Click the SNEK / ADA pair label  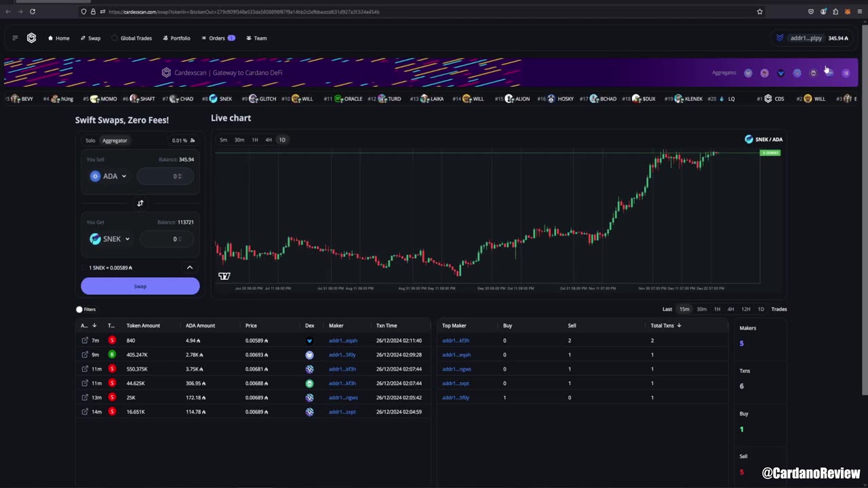coord(764,139)
